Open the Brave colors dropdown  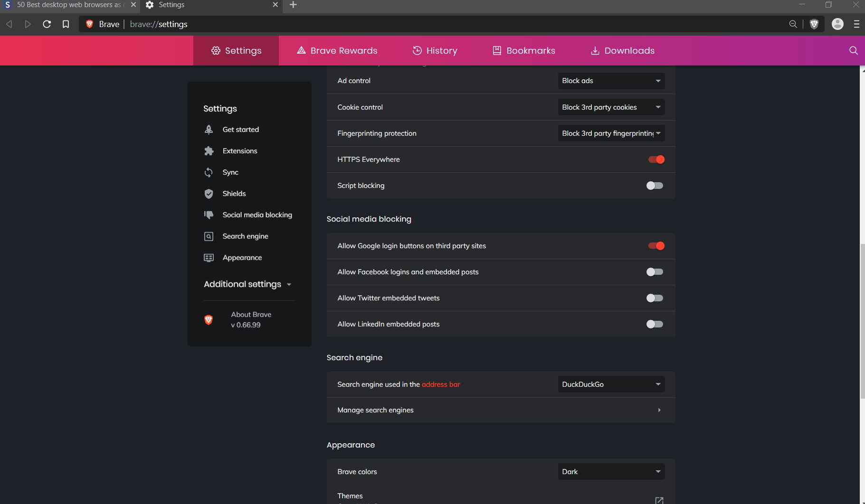(611, 472)
